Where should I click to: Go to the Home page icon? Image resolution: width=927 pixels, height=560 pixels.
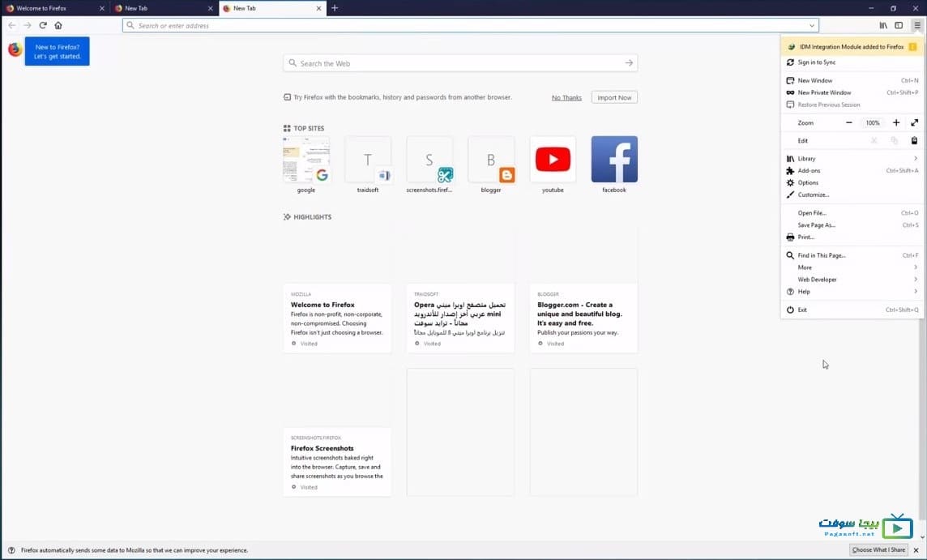click(58, 25)
